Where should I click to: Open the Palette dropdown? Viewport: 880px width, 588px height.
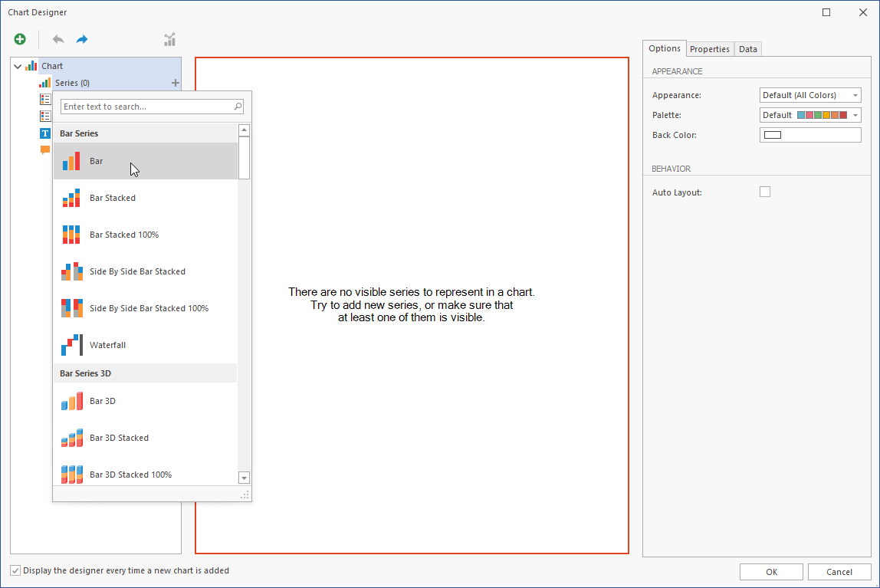(x=810, y=115)
